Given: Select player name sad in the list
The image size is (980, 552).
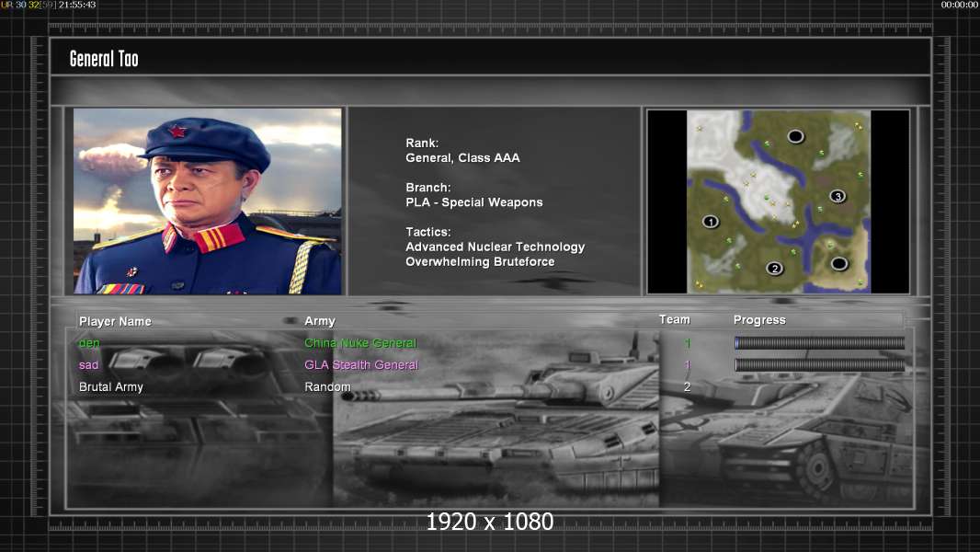Looking at the screenshot, I should [x=88, y=365].
